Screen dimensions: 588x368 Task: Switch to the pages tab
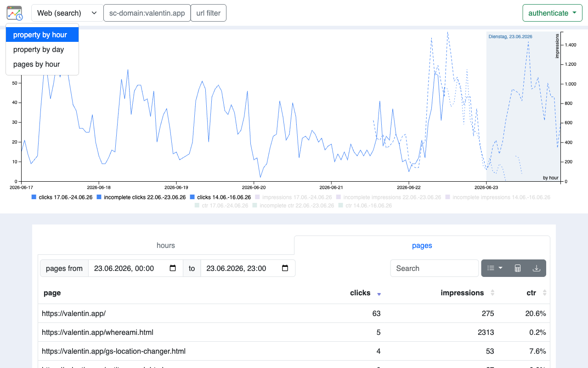(422, 245)
